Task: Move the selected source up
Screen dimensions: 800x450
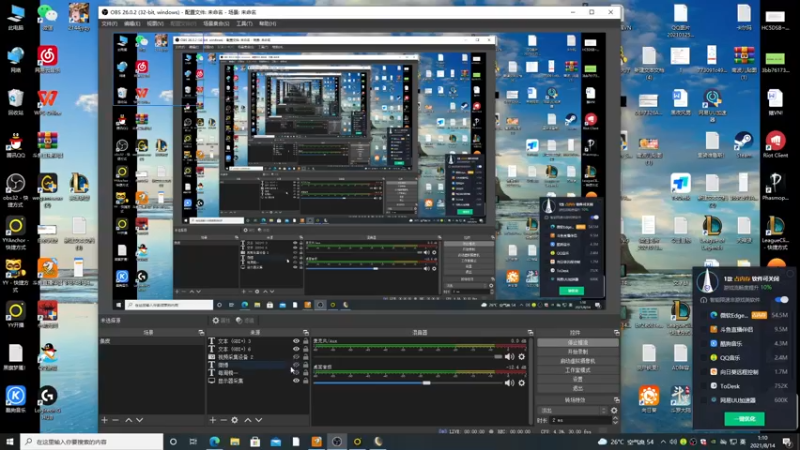Action: pyautogui.click(x=247, y=420)
